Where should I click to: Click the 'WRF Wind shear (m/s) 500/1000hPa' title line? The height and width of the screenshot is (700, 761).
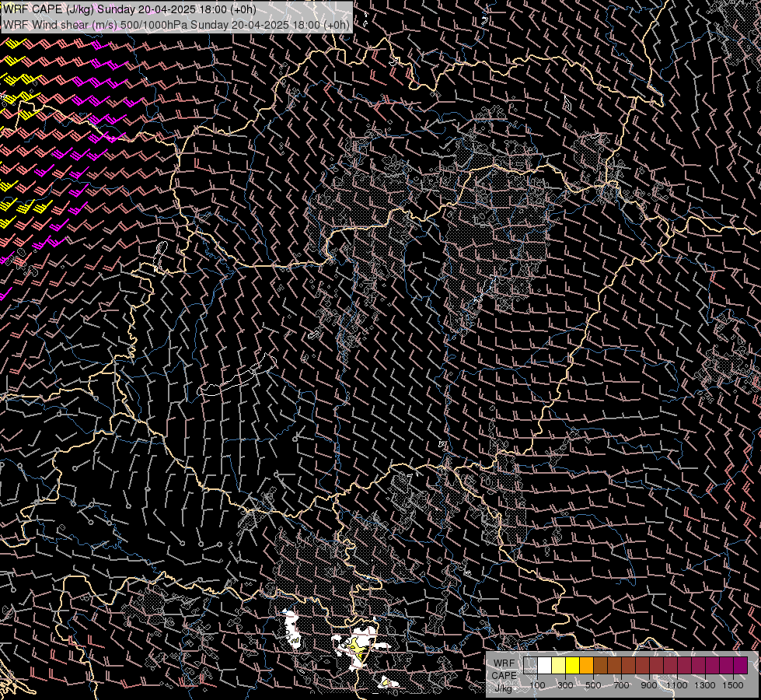tap(176, 25)
